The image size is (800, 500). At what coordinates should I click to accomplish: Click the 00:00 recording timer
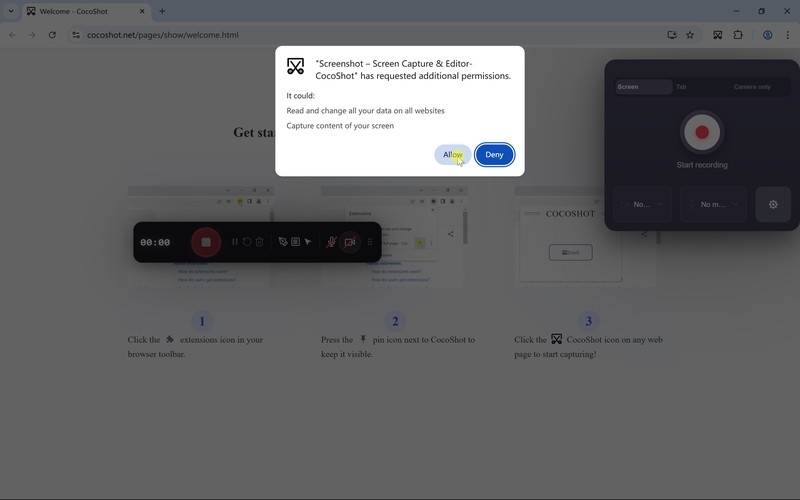(x=155, y=242)
